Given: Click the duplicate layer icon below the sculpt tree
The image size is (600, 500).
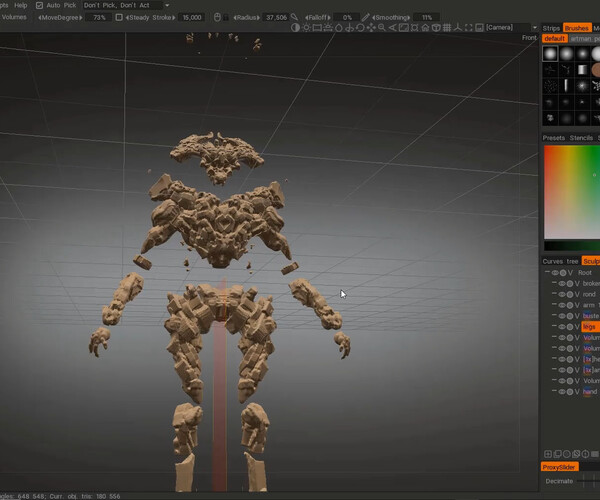Looking at the screenshot, I should (558, 454).
